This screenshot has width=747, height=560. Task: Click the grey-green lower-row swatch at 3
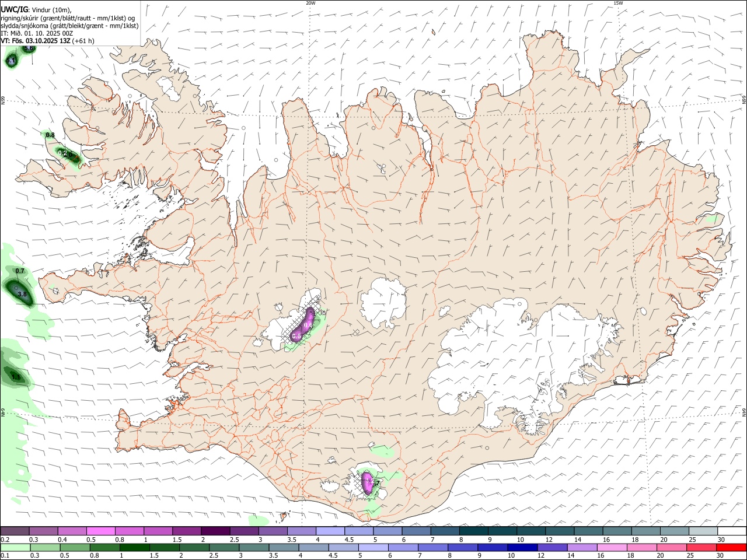[x=254, y=547]
